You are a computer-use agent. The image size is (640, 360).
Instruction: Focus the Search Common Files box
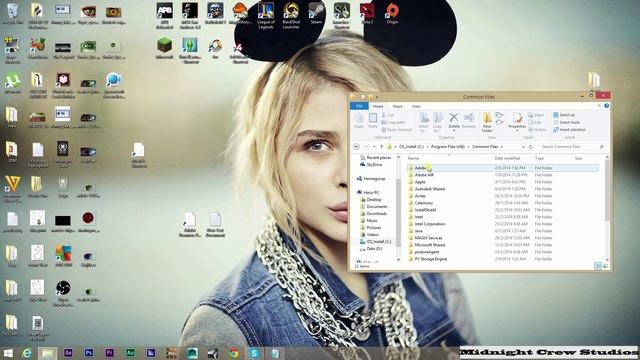(572, 147)
